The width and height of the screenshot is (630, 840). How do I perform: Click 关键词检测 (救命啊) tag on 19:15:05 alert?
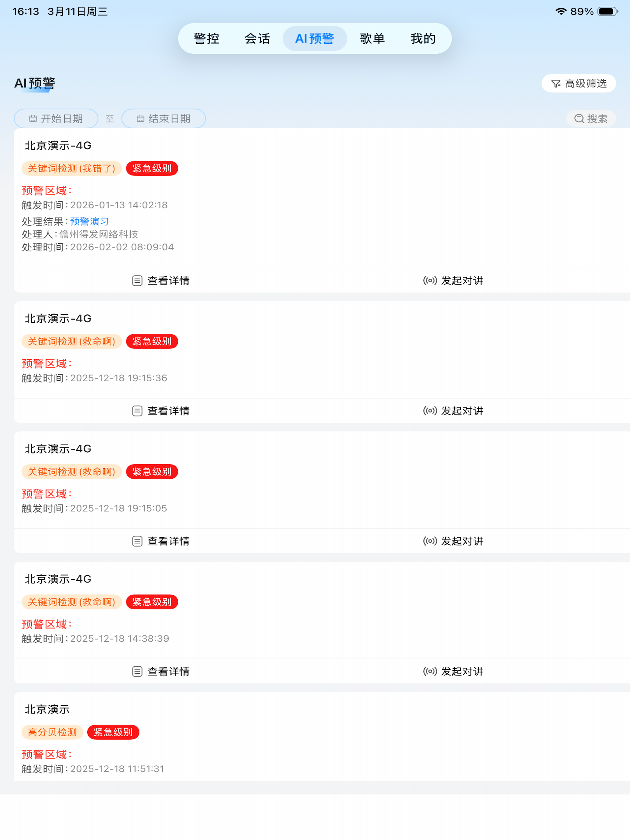coord(71,472)
